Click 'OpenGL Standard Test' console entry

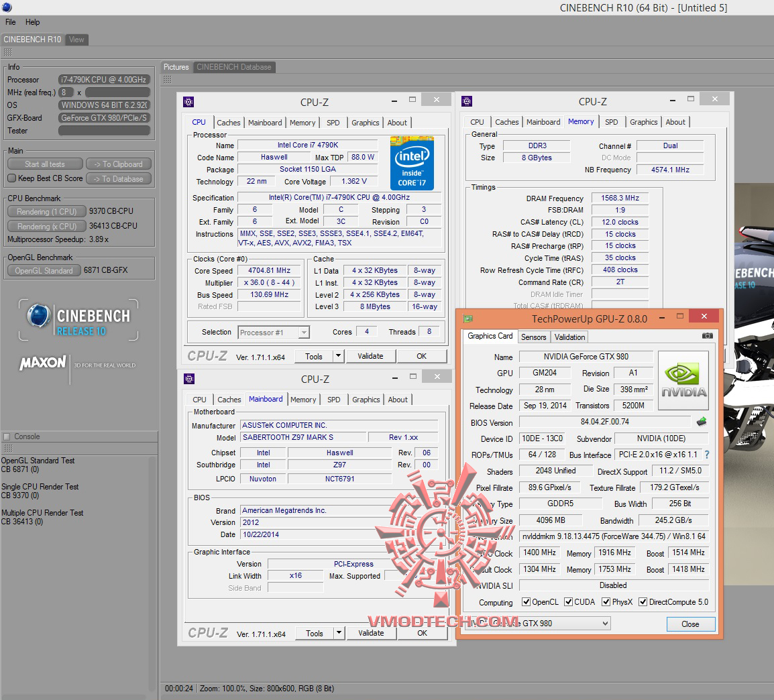[38, 461]
